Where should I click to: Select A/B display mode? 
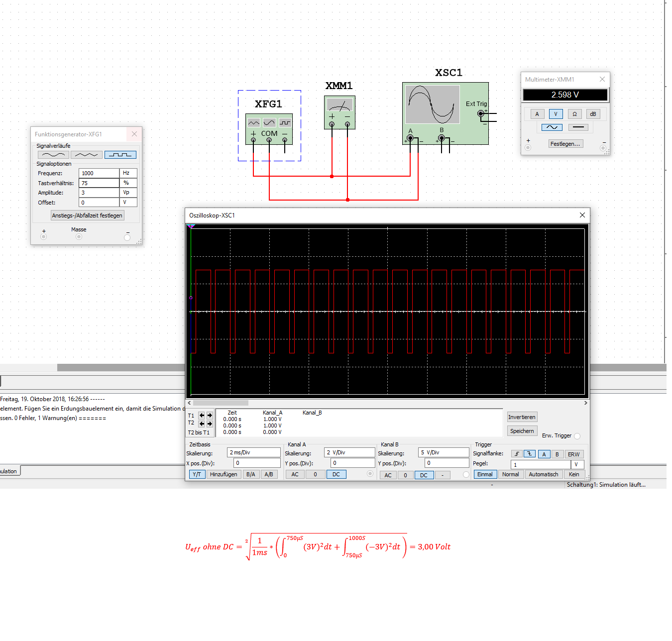(269, 474)
